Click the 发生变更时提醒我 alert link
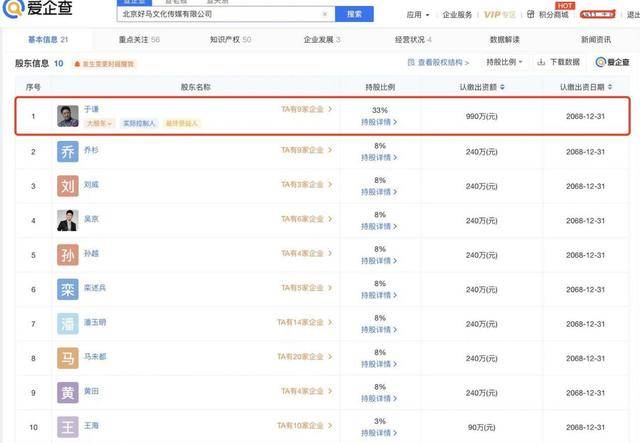The image size is (640, 443). coord(104,64)
